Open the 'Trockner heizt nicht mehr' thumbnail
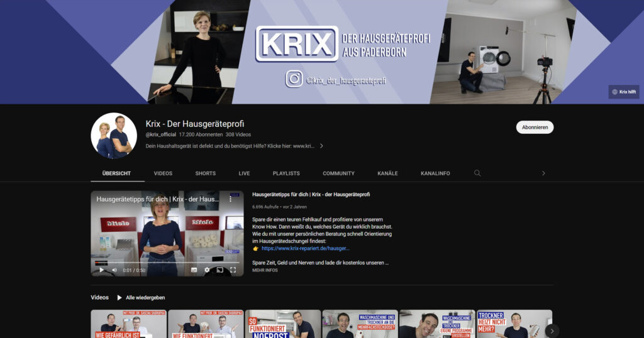Viewport: 644px width, 338px height. 514,324
